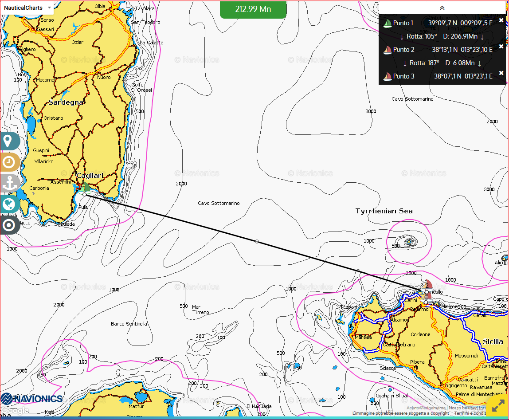This screenshot has height=420, width=509.
Task: Click the red waypoint 2 marker near Palermo
Action: point(428,285)
